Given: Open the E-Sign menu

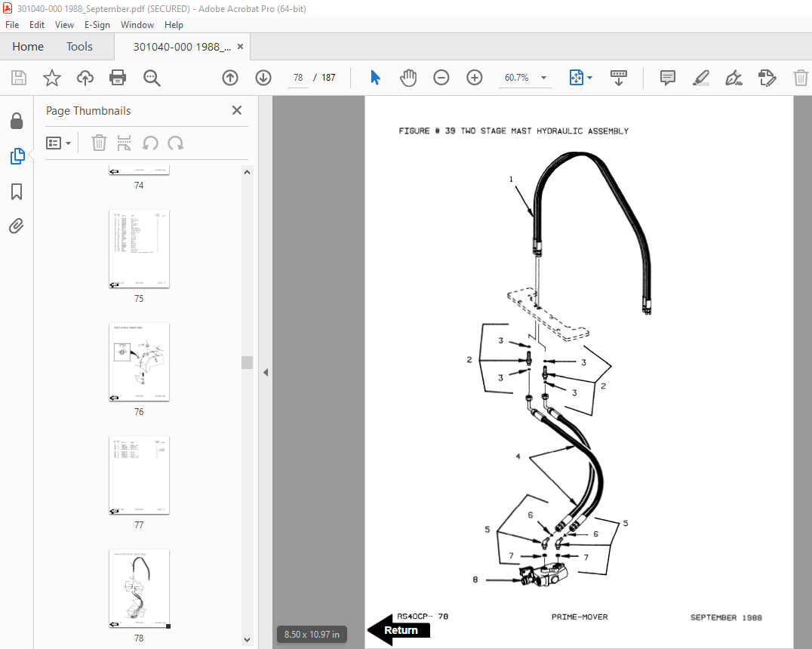Looking at the screenshot, I should [97, 25].
